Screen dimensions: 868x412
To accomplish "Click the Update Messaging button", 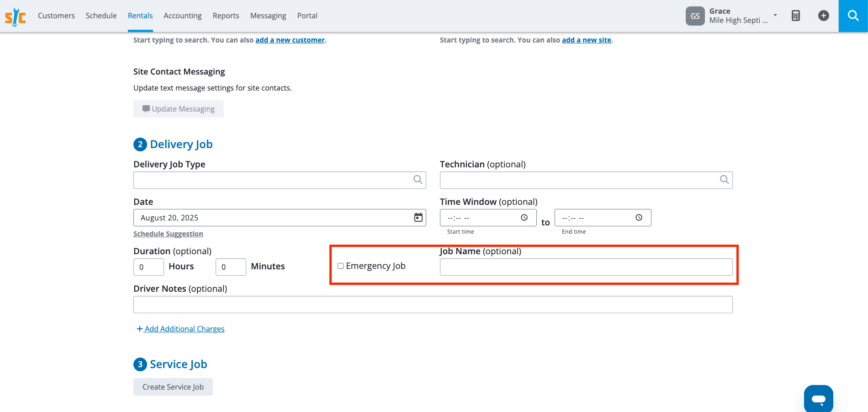I will point(179,109).
